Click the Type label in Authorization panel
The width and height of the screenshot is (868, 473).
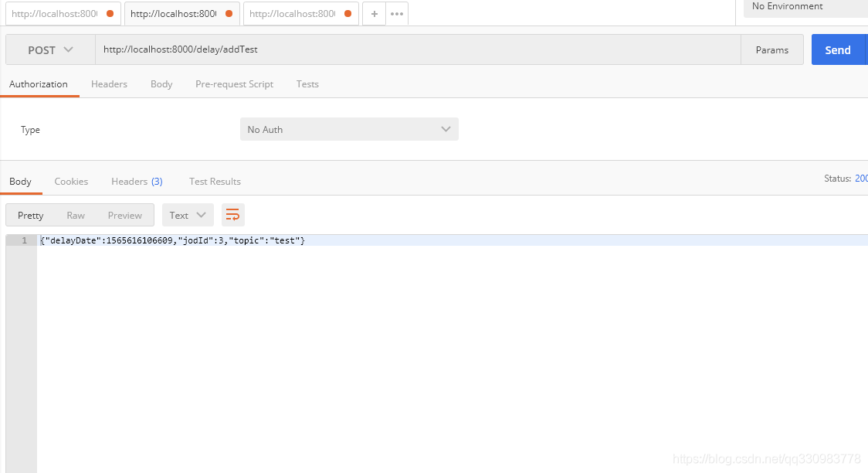pyautogui.click(x=30, y=130)
